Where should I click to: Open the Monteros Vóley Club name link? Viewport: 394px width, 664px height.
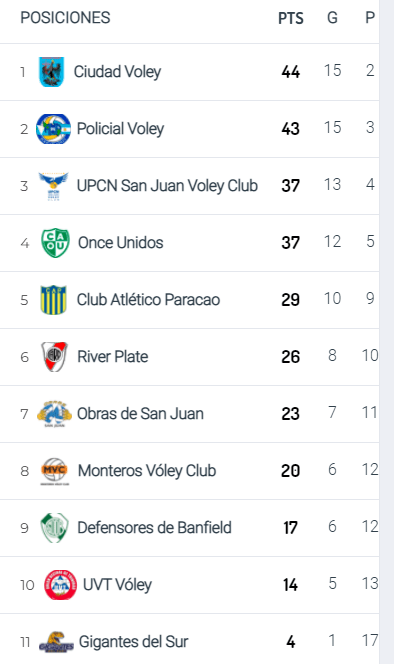click(x=147, y=470)
